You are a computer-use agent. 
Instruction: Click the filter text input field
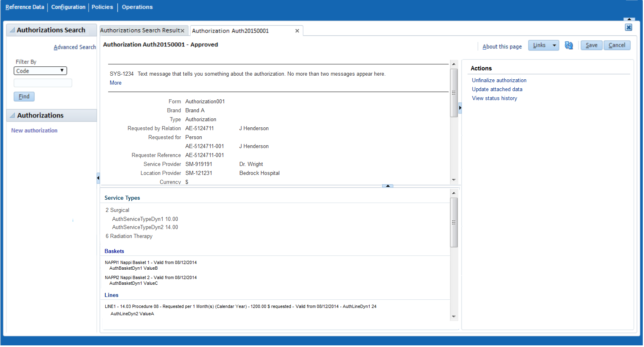(x=43, y=83)
